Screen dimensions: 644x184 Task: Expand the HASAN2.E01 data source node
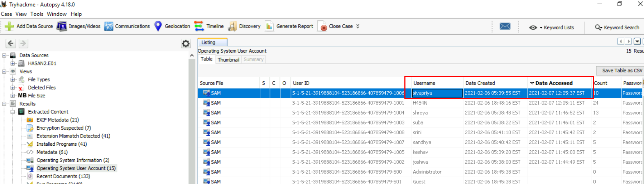tap(13, 63)
